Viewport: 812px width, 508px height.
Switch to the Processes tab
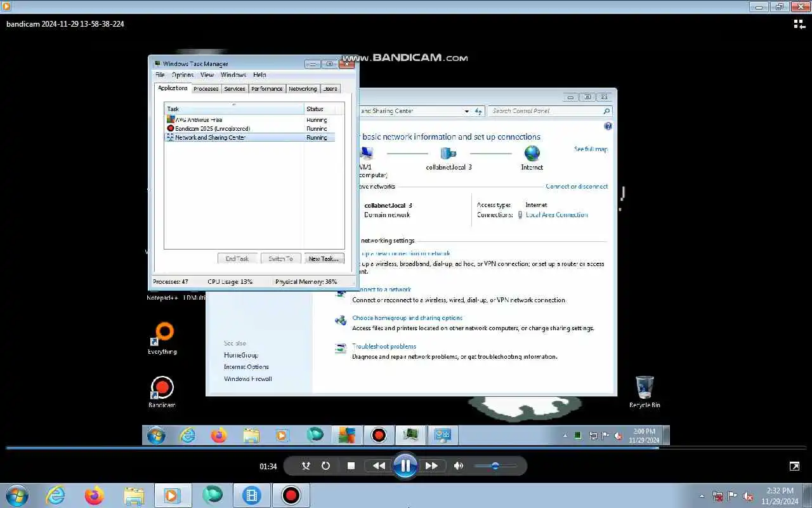[206, 89]
